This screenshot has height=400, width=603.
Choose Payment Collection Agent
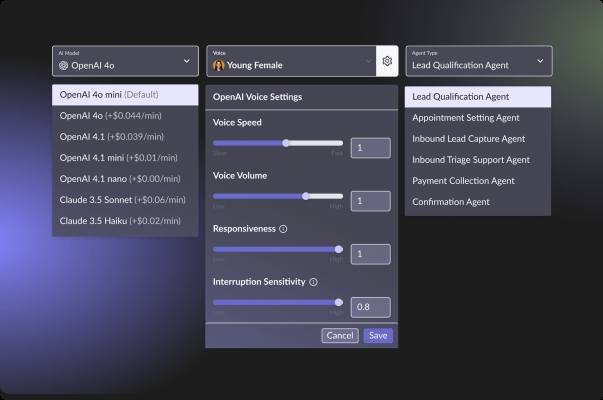pyautogui.click(x=478, y=181)
